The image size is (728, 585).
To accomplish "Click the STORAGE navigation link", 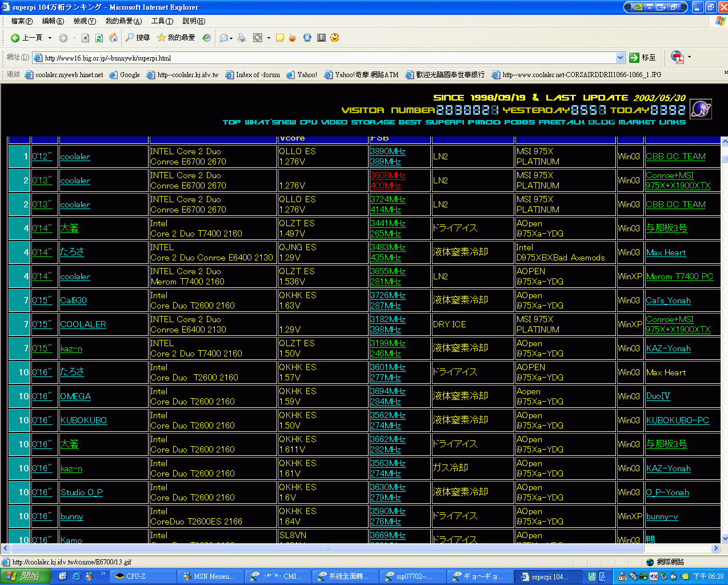I will (373, 122).
